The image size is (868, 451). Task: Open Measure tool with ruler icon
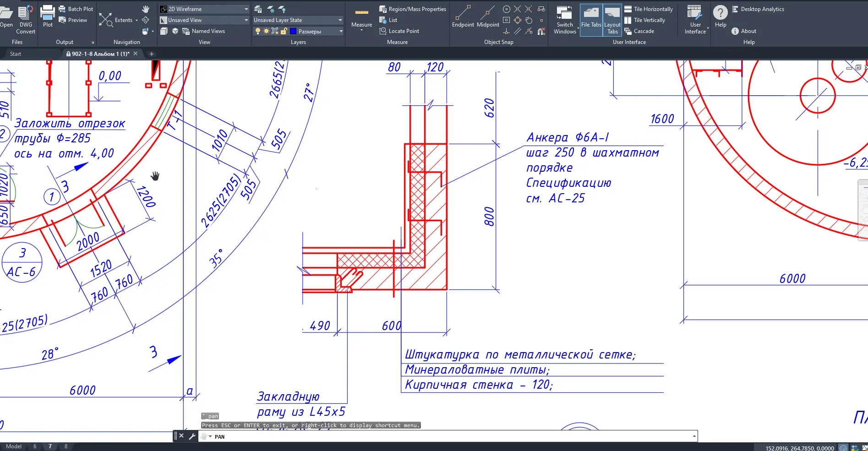coord(361,18)
